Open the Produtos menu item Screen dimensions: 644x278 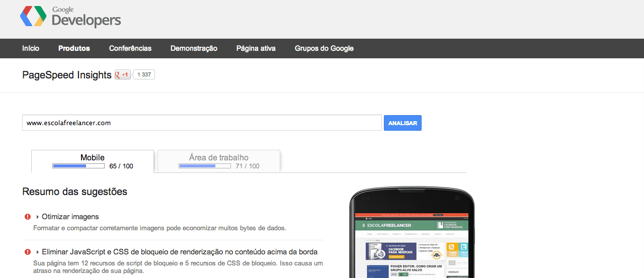pyautogui.click(x=74, y=48)
